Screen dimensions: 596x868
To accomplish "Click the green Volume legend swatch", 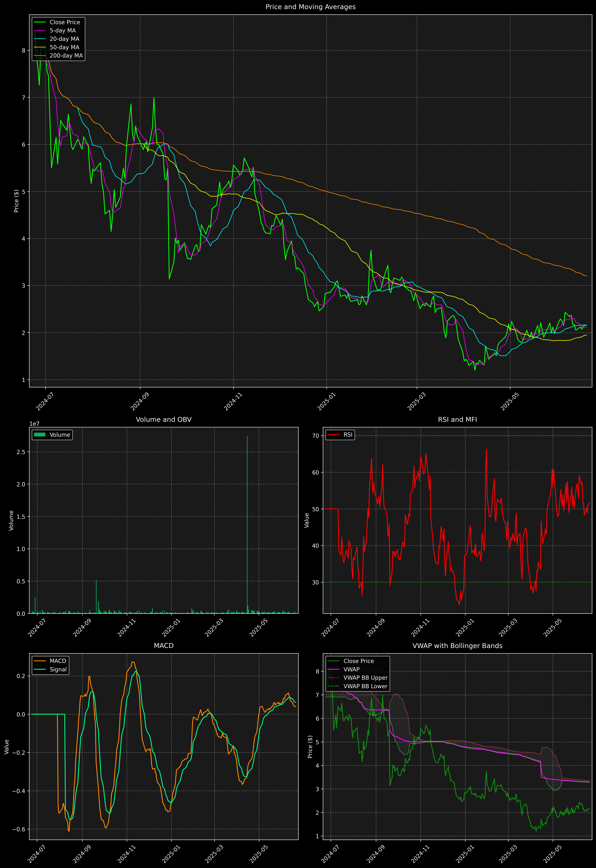I will (x=40, y=435).
